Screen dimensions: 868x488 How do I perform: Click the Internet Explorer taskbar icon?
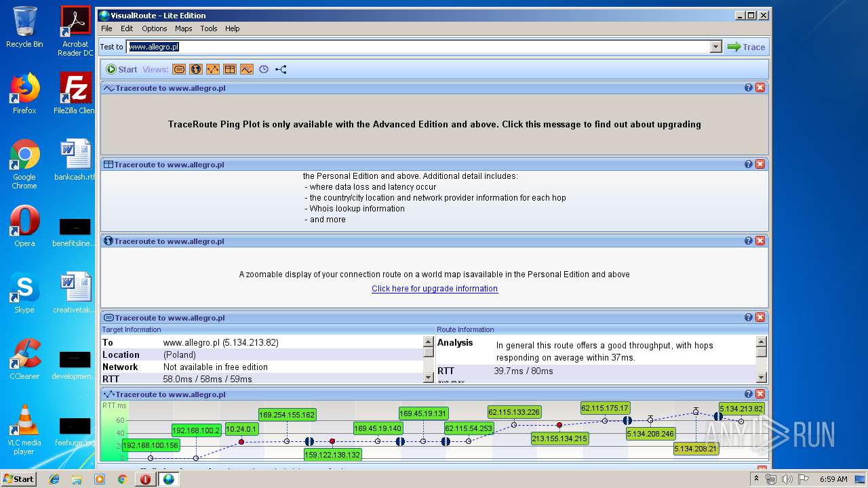coord(54,479)
